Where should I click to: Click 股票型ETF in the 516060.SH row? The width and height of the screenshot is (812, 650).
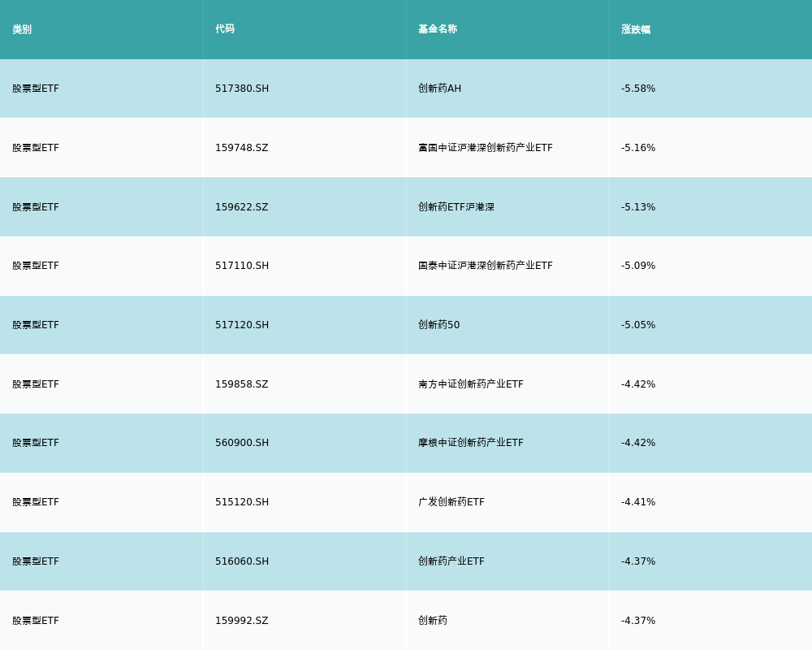pos(36,561)
